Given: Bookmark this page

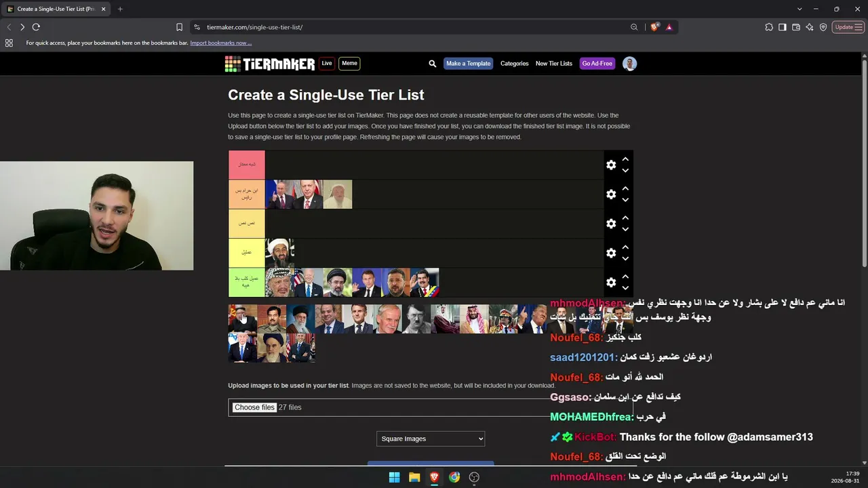Looking at the screenshot, I should (x=179, y=27).
